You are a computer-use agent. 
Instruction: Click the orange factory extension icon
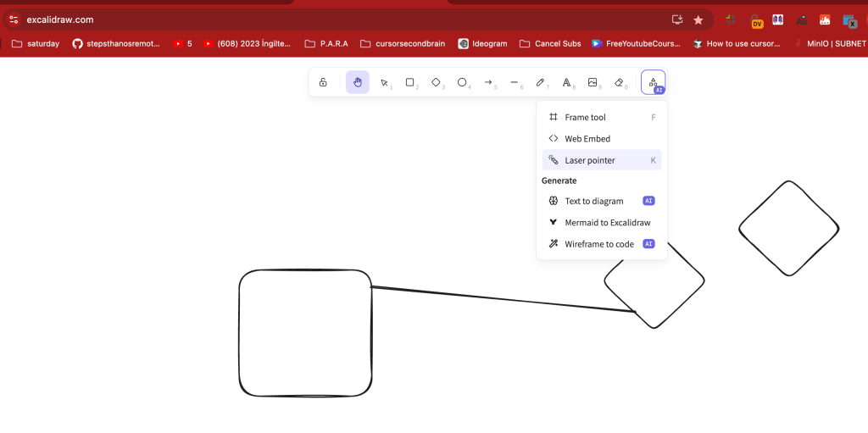pyautogui.click(x=825, y=20)
